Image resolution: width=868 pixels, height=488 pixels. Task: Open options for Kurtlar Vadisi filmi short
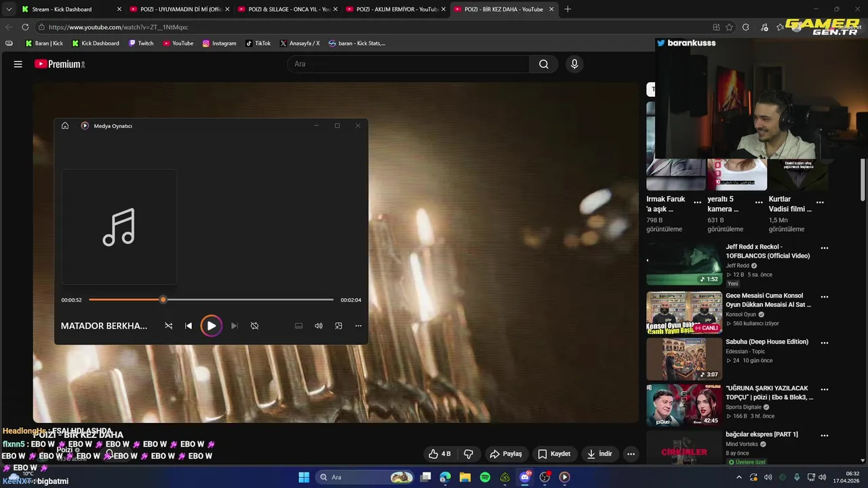(x=820, y=203)
